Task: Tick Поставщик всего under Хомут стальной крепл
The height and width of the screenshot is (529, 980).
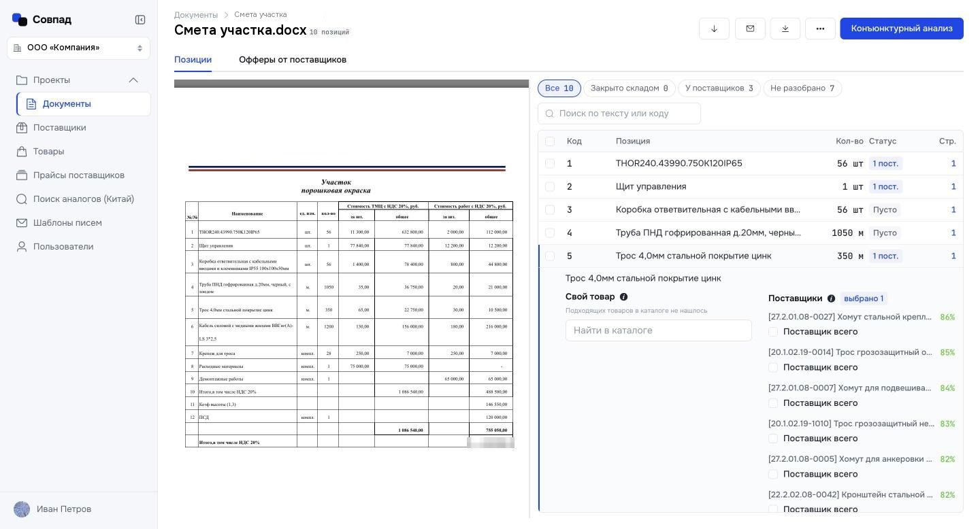Action: [x=773, y=332]
